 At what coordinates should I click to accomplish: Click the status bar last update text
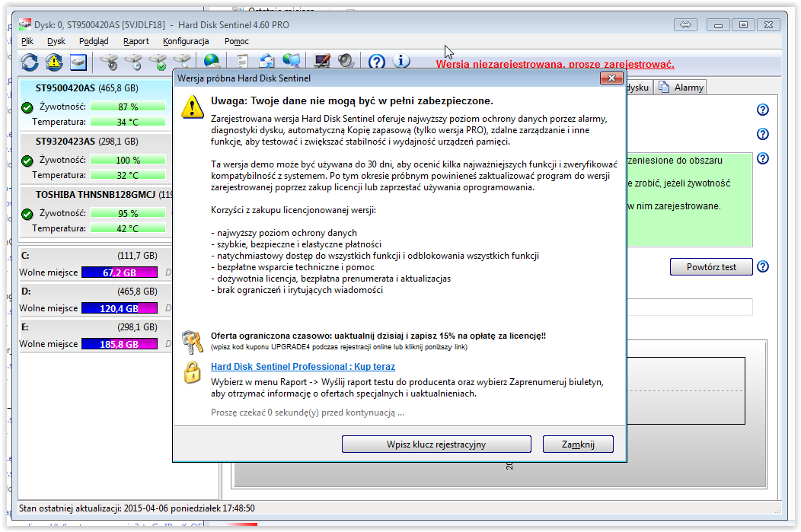pyautogui.click(x=137, y=508)
